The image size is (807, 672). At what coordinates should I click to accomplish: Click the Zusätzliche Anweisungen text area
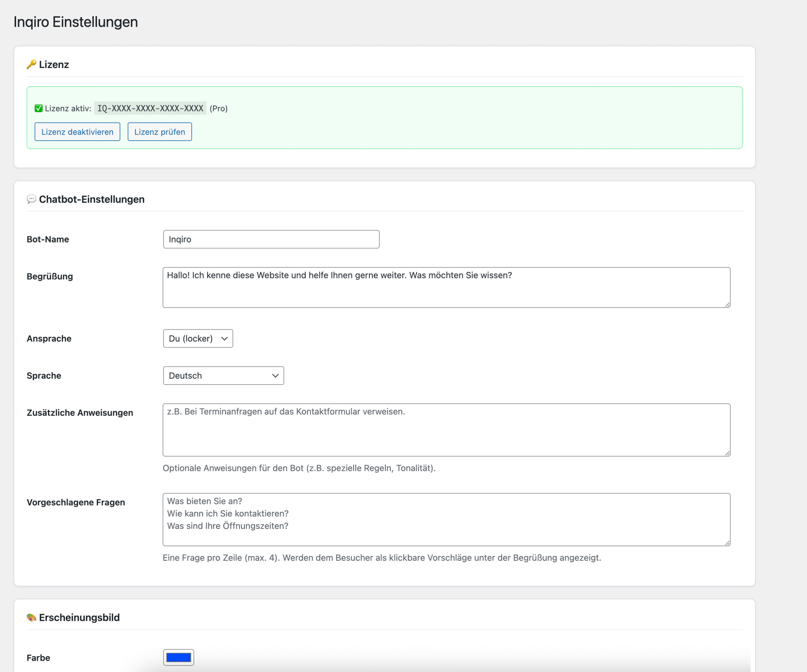pyautogui.click(x=446, y=430)
